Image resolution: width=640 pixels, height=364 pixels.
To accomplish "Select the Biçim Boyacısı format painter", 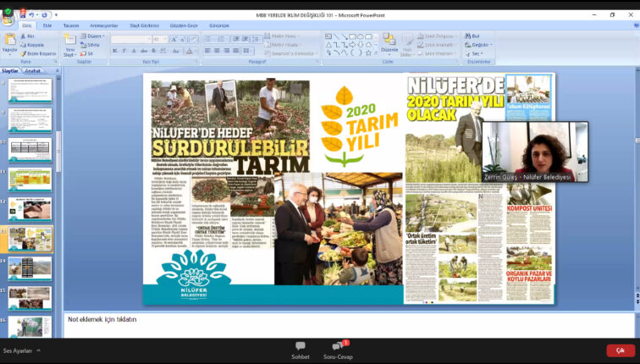I will pyautogui.click(x=38, y=53).
